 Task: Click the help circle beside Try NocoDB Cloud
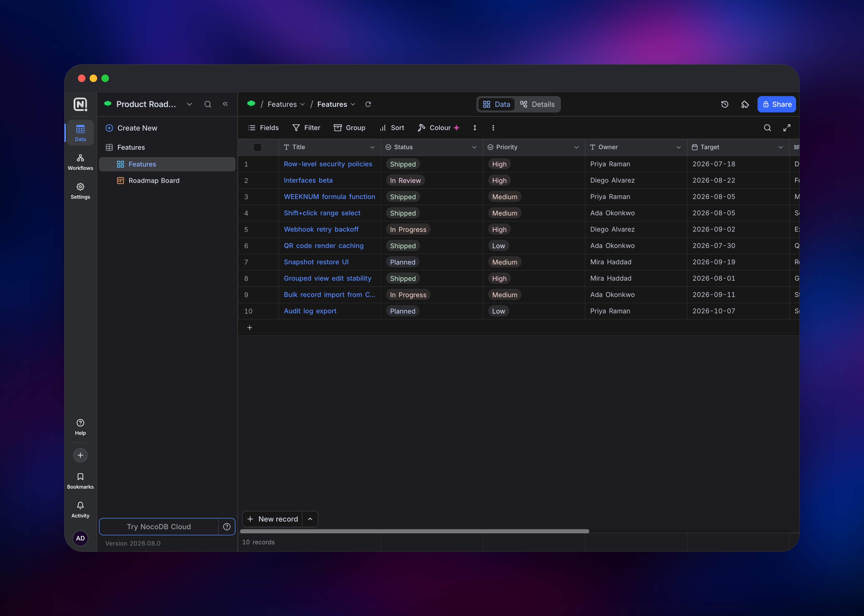(227, 527)
